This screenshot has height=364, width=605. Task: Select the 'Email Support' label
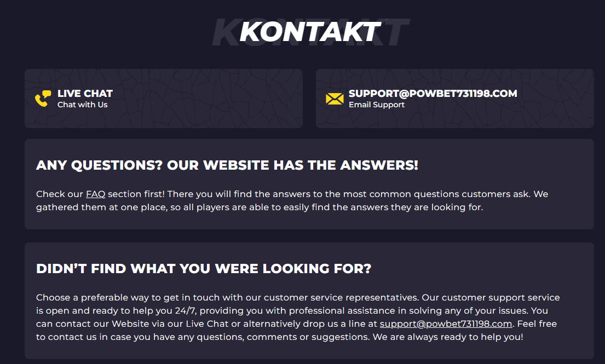click(x=377, y=105)
